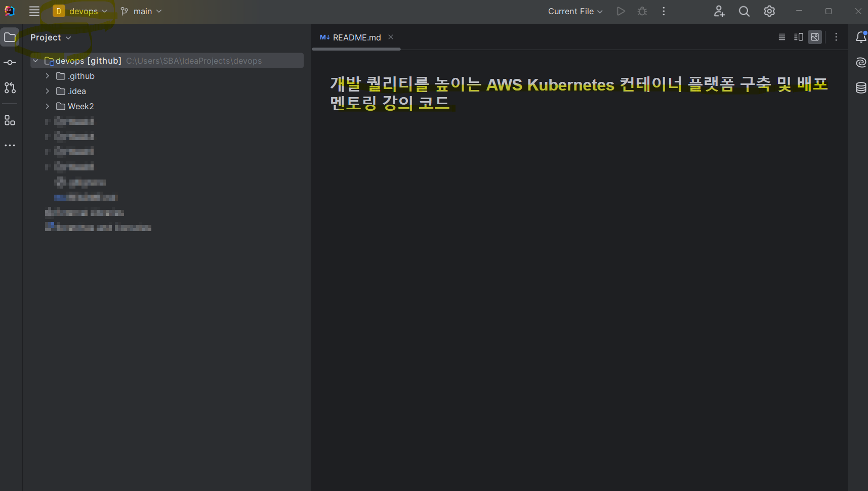
Task: Open the devops project selector dropdown
Action: point(80,11)
